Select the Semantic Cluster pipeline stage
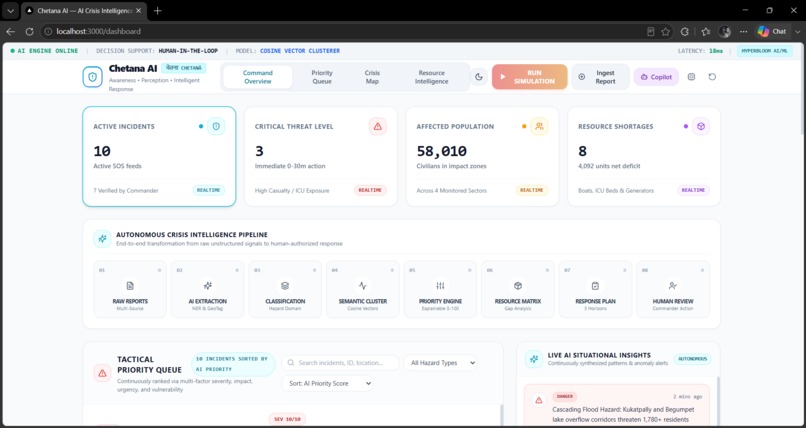 pos(363,289)
